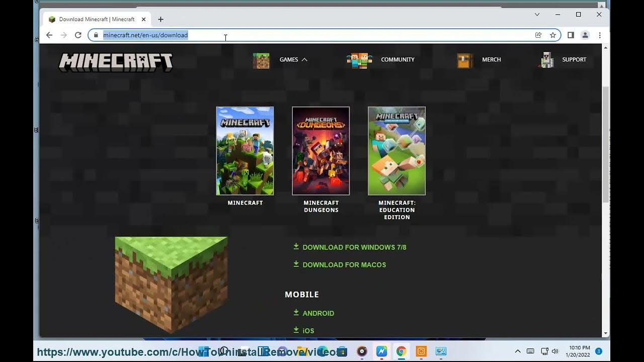
Task: Open the MERCH menu
Action: [492, 59]
